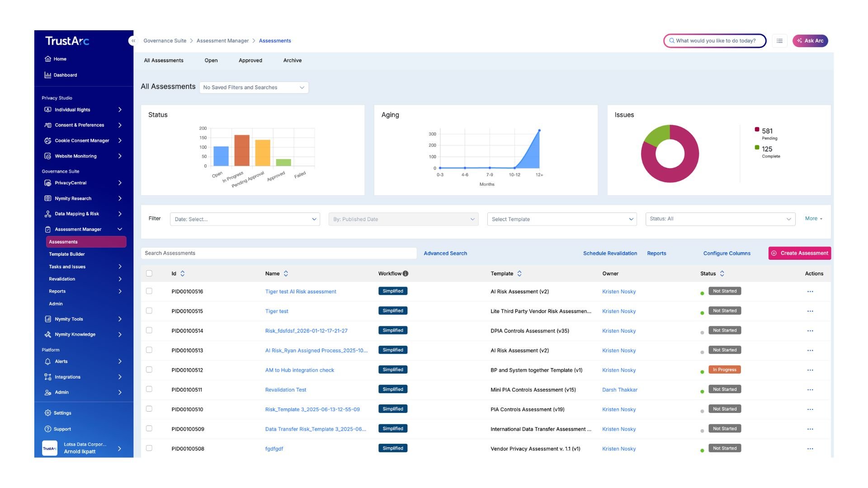Open the Select Template dropdown
Screen dimensions: 868x488
(x=561, y=219)
